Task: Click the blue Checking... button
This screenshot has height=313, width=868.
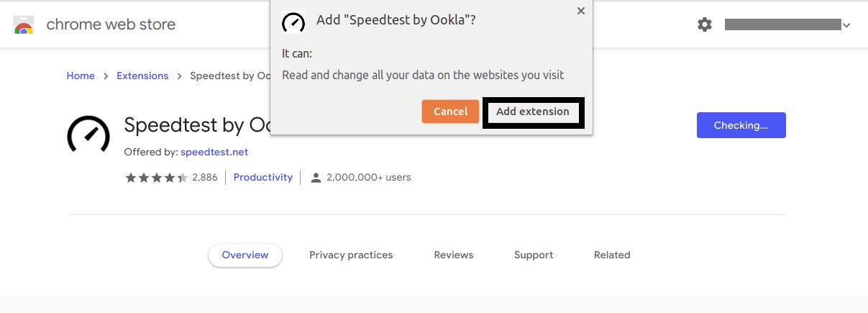Action: click(741, 125)
